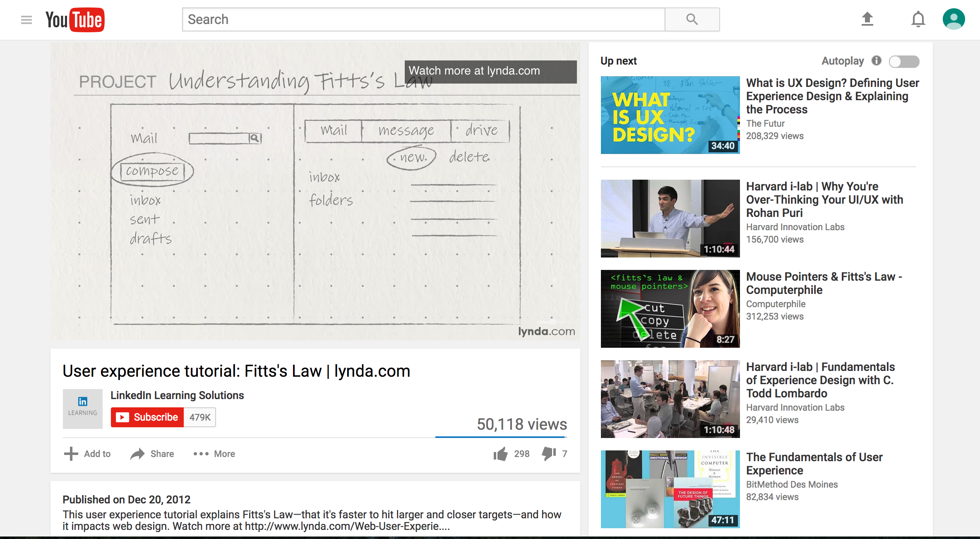Image resolution: width=980 pixels, height=539 pixels.
Task: Click the video player area
Action: [315, 191]
